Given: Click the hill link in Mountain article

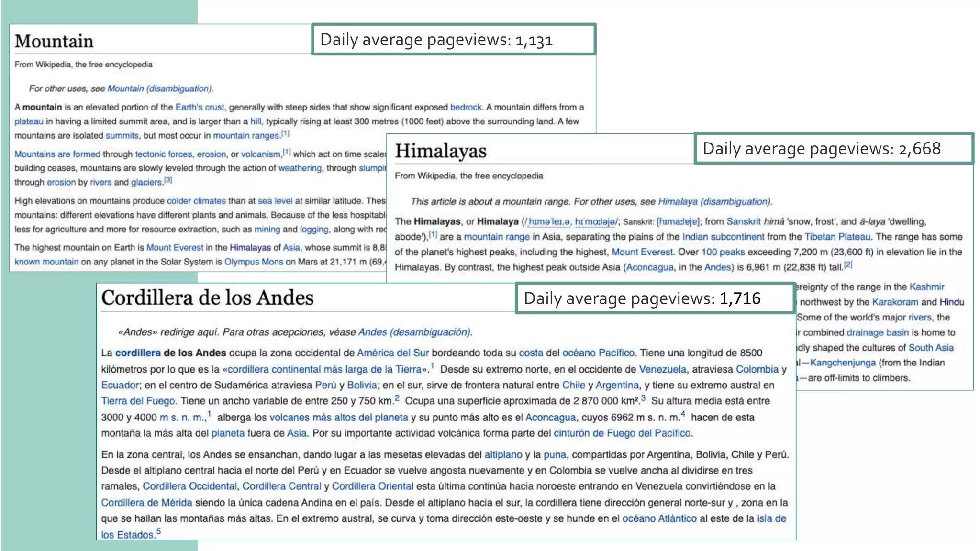Looking at the screenshot, I should pos(256,121).
